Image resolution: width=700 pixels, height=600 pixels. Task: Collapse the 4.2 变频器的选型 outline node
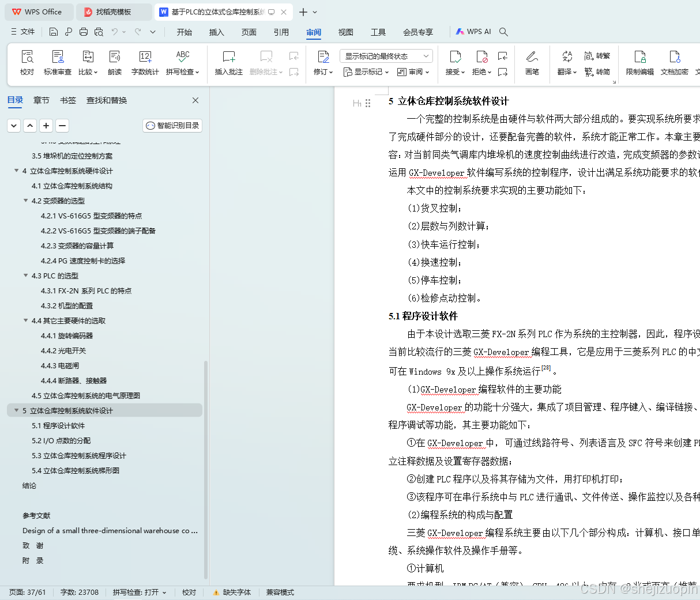25,201
